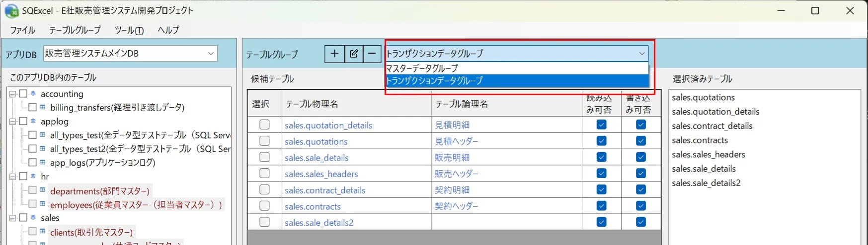Viewport: 868px width, 245px height.
Task: Tick select checkbox for sales.quotation_details row
Action: coord(264,124)
